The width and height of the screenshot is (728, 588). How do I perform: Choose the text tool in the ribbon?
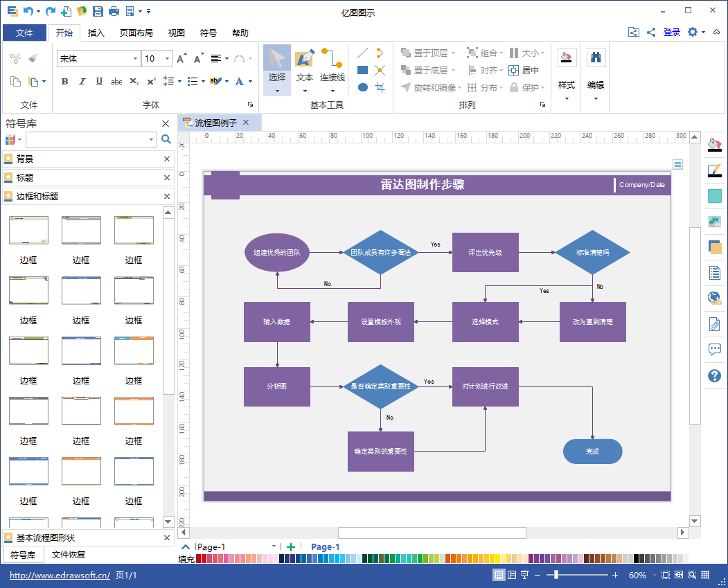click(x=305, y=69)
